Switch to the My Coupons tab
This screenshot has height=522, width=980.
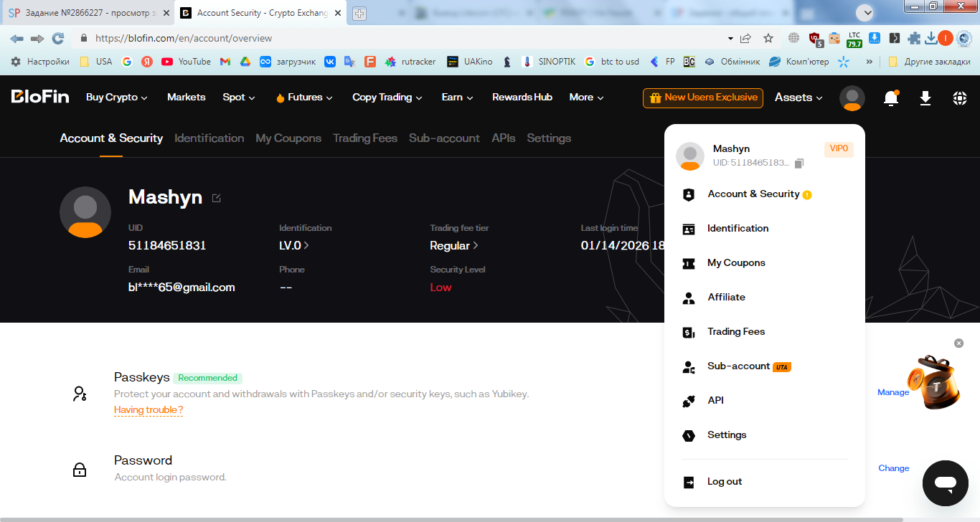pyautogui.click(x=288, y=138)
